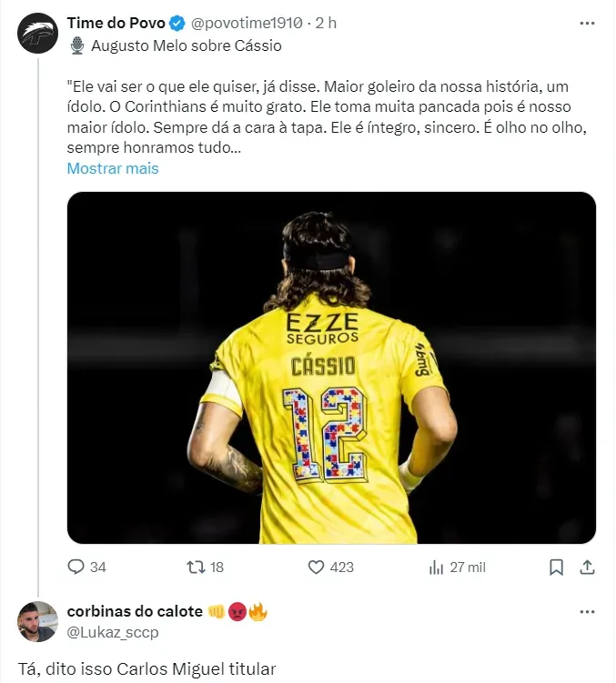
Task: Click the reply comment icon
Action: coord(76,567)
